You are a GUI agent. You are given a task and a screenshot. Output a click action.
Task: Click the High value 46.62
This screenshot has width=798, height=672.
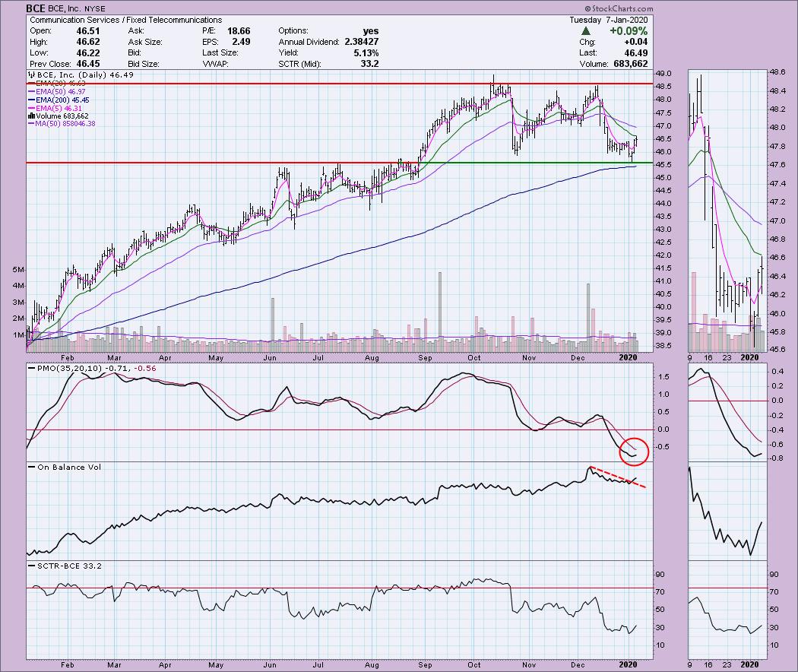[x=88, y=42]
